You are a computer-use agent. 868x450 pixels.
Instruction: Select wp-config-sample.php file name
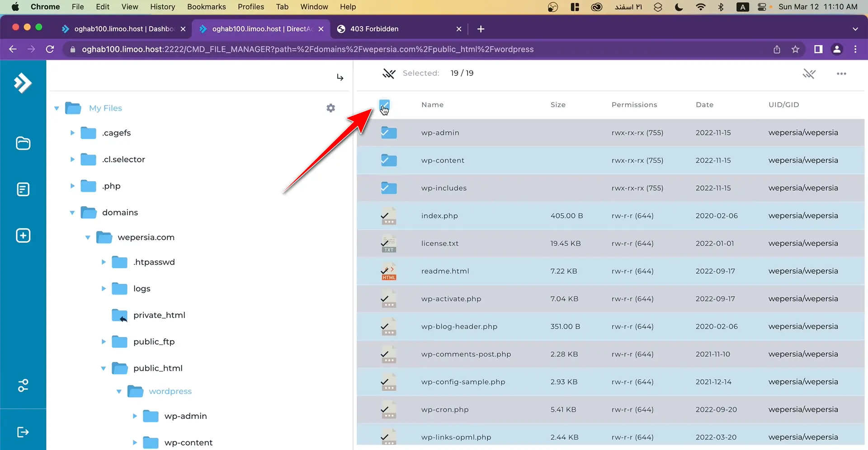(x=463, y=382)
